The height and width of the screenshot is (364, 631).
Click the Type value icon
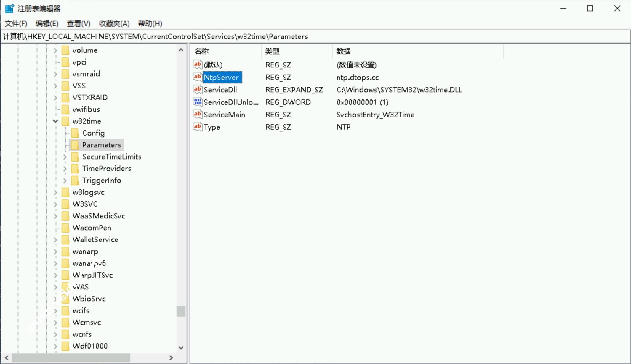[197, 127]
